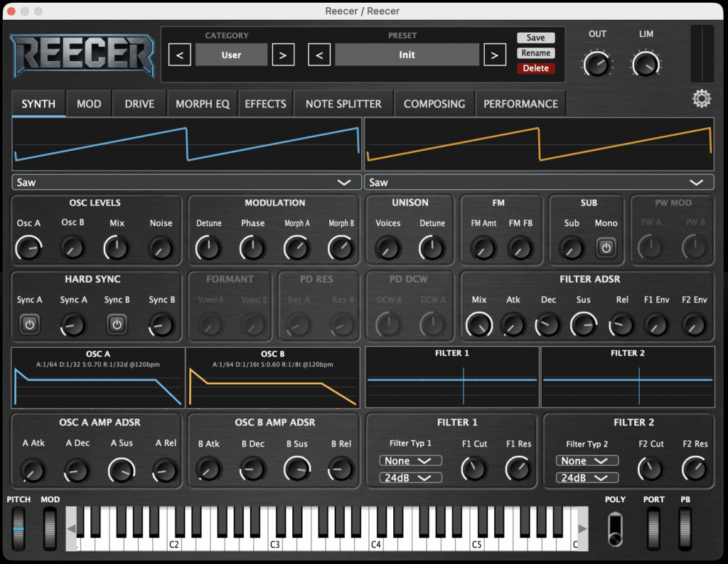The height and width of the screenshot is (564, 728).
Task: Click the OUT volume knob
Action: click(x=596, y=65)
